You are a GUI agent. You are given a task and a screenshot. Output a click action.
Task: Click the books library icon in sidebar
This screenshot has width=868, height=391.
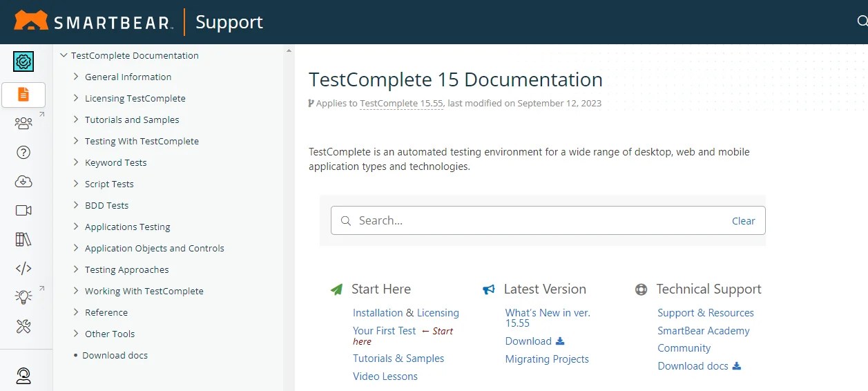coord(23,239)
